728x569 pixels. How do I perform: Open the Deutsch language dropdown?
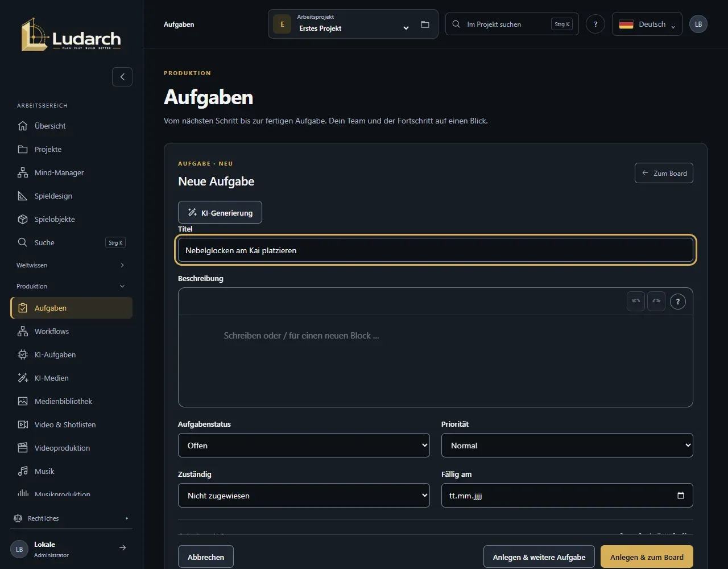coord(647,24)
